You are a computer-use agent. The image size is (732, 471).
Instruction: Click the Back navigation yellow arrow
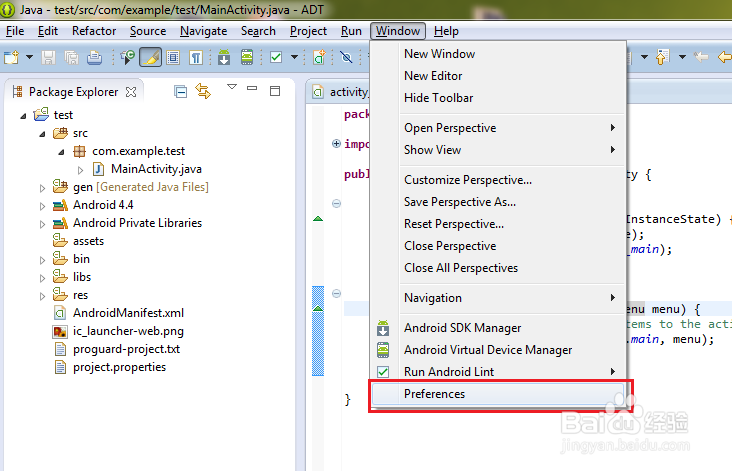click(x=725, y=57)
